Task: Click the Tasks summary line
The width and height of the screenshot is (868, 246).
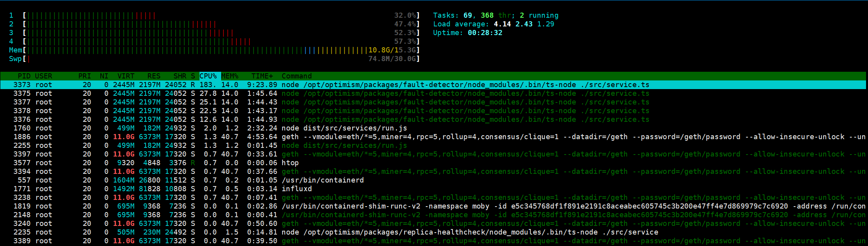Action: tap(496, 15)
